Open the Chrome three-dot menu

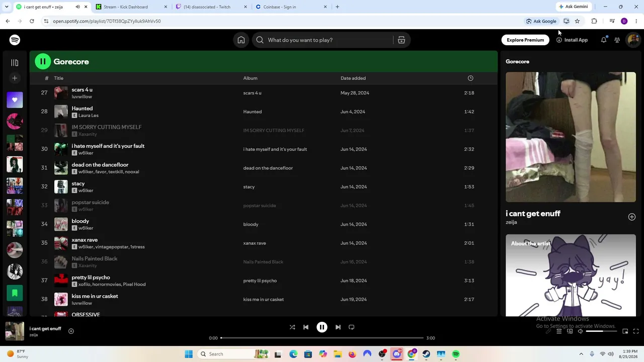636,21
